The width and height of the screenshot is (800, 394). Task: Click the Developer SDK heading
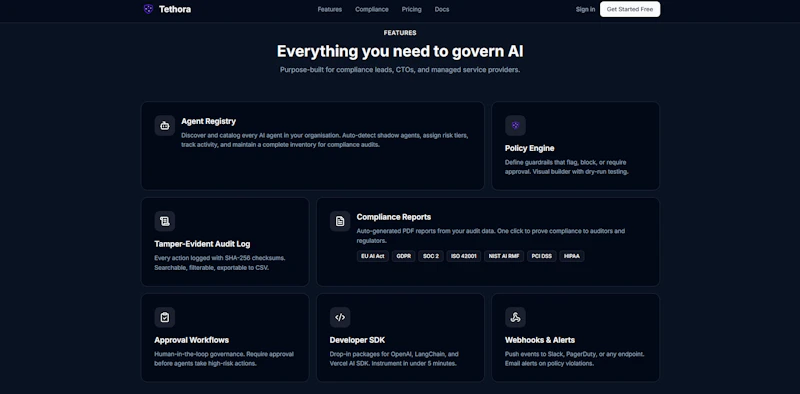tap(357, 340)
